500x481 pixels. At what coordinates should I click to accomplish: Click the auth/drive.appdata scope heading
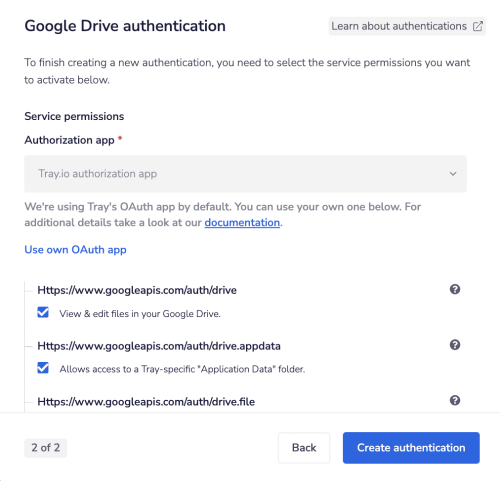[159, 346]
